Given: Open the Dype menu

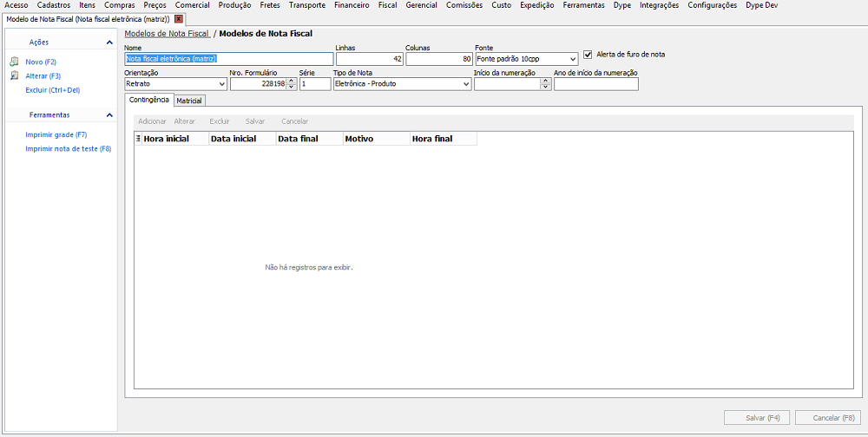Looking at the screenshot, I should click(x=622, y=5).
